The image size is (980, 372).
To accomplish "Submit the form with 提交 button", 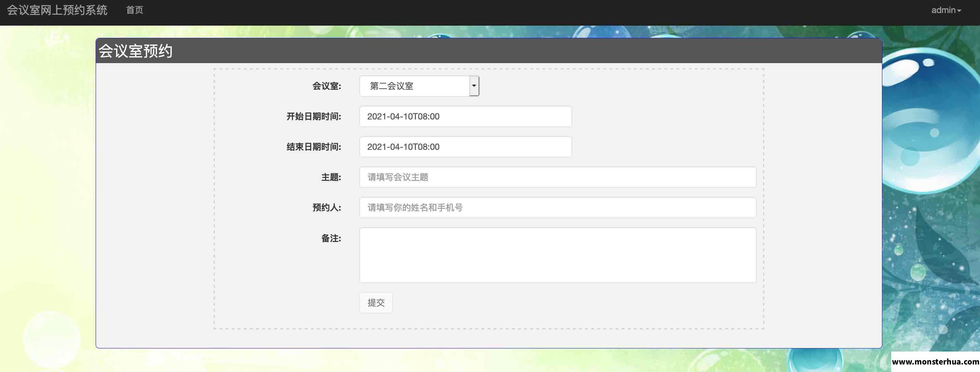I will (376, 303).
